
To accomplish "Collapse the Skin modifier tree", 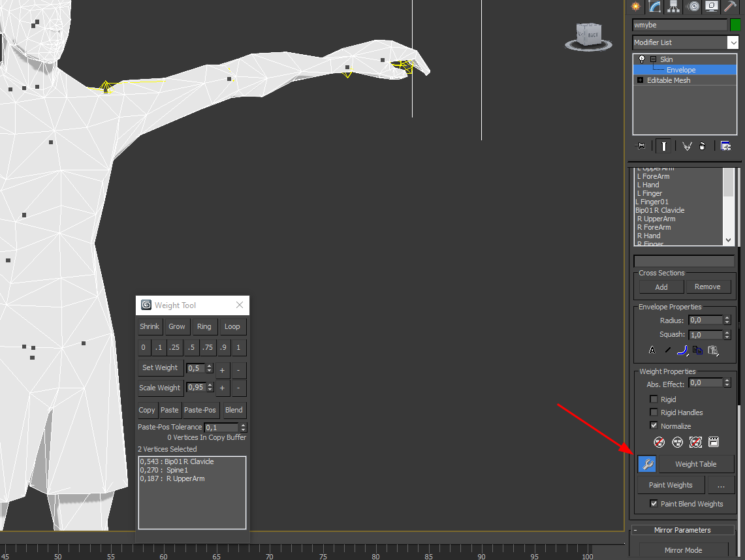I will 652,59.
